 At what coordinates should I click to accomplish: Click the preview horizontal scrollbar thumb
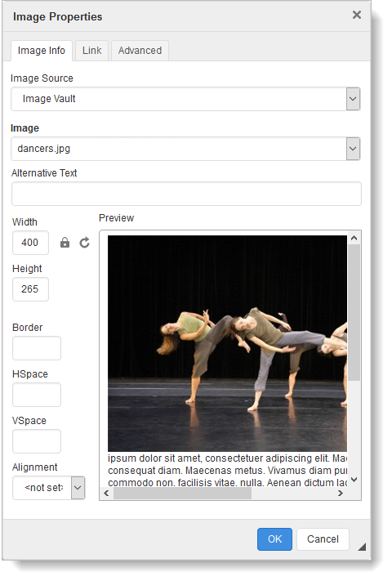click(182, 494)
